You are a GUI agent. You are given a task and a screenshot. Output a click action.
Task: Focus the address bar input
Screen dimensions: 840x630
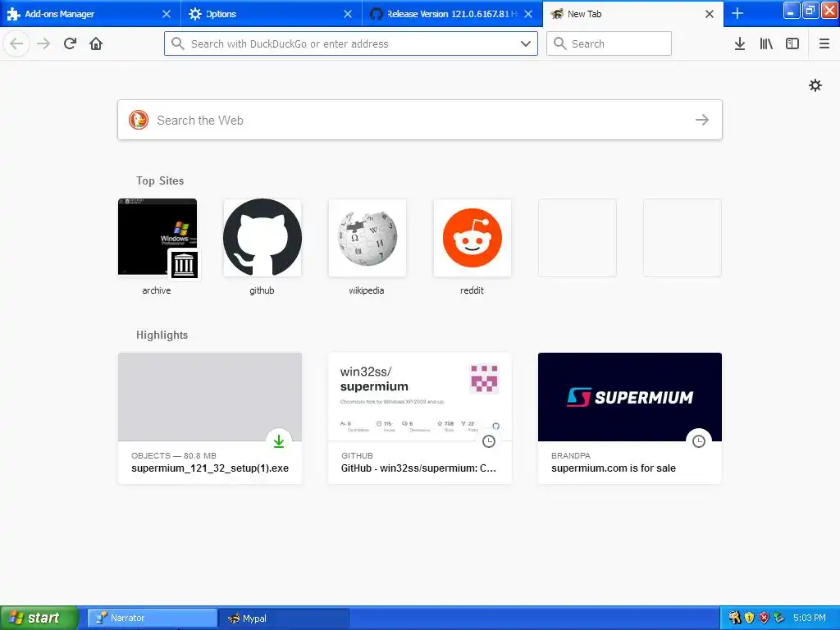point(351,43)
